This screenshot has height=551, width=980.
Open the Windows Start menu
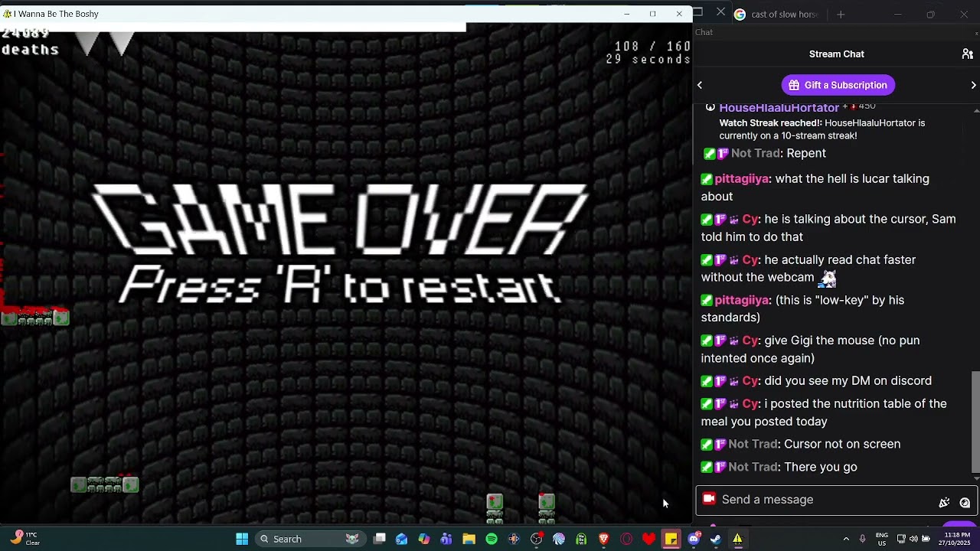tap(242, 539)
